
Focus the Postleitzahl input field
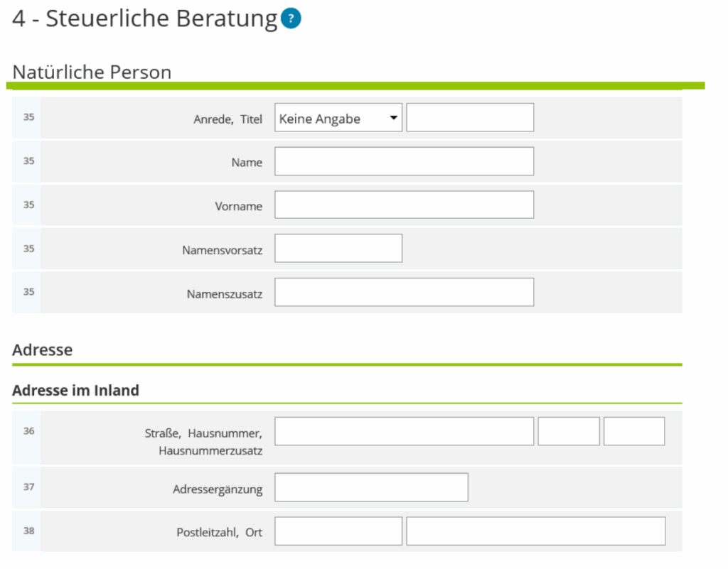(338, 531)
